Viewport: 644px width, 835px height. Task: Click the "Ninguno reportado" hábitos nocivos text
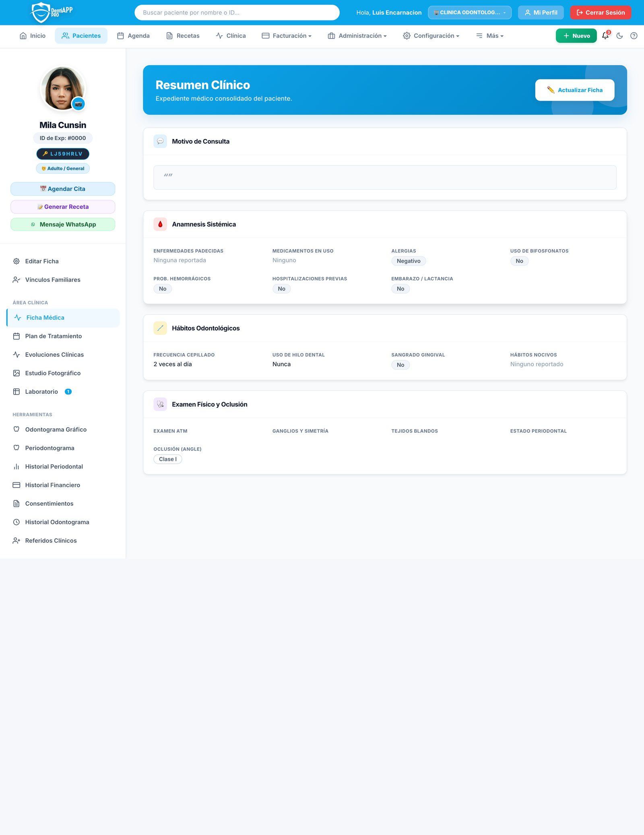[x=537, y=364]
